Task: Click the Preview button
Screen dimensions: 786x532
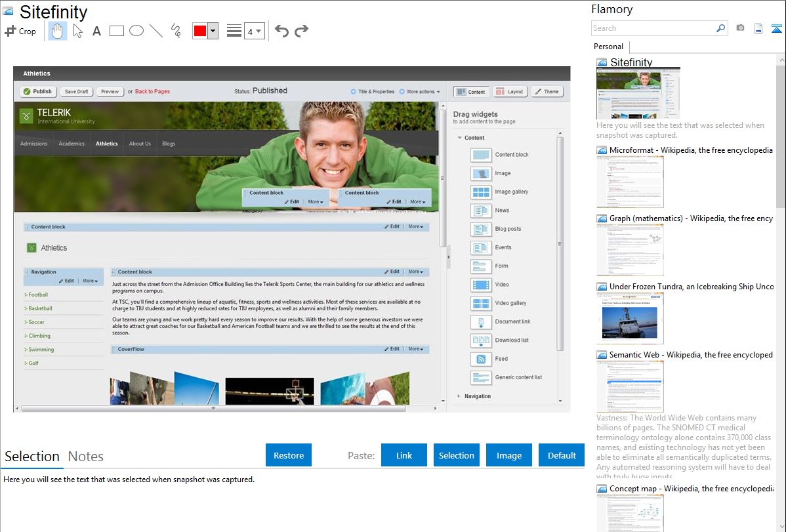Action: 110,91
